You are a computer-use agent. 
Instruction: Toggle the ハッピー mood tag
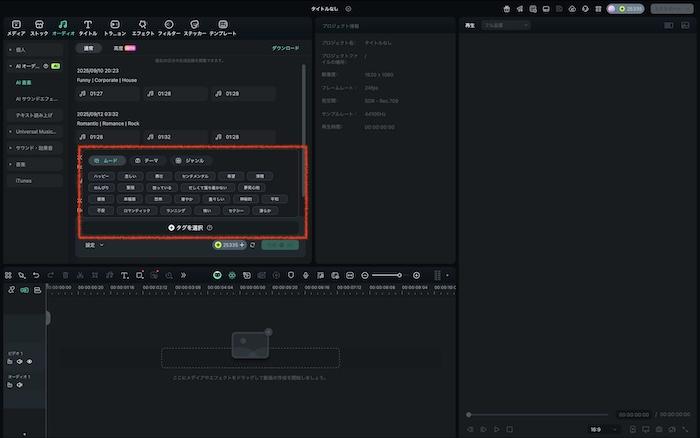pos(102,176)
